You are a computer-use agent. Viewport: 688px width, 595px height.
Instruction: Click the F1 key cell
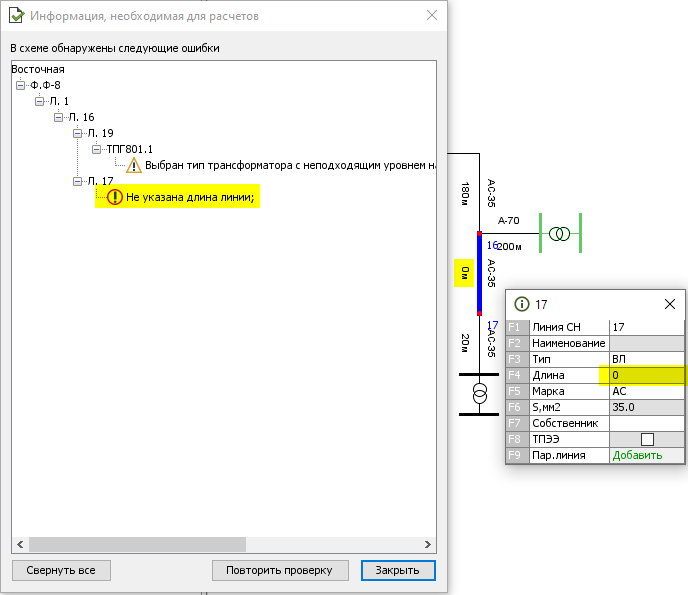(517, 327)
